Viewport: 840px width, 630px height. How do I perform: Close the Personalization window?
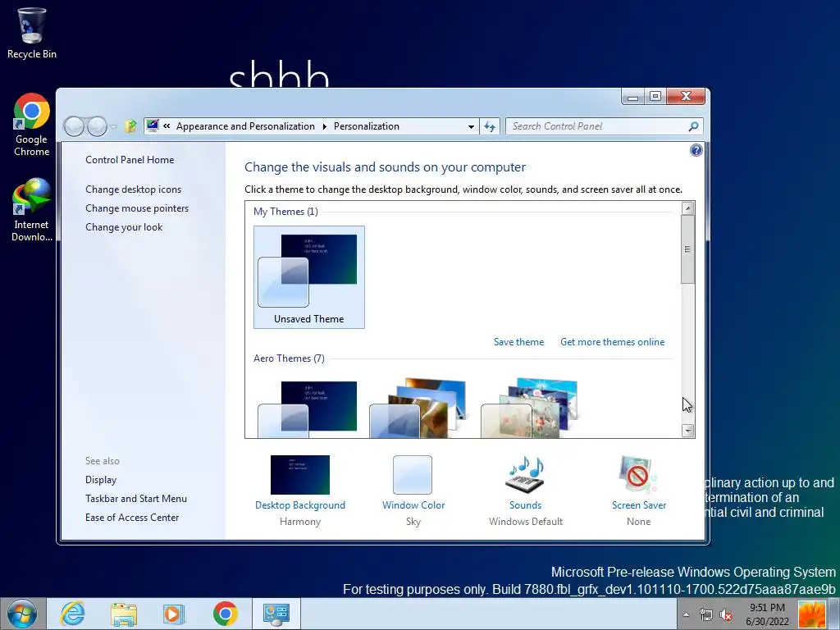(x=686, y=97)
